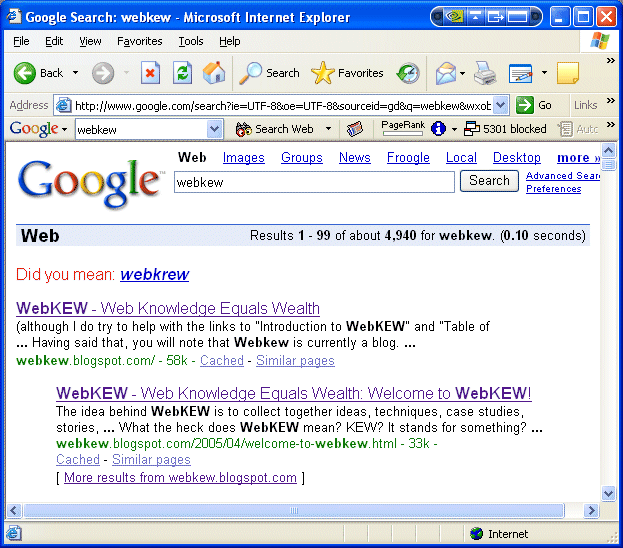
Task: Click the Internet zone globe in status bar
Action: pyautogui.click(x=476, y=534)
